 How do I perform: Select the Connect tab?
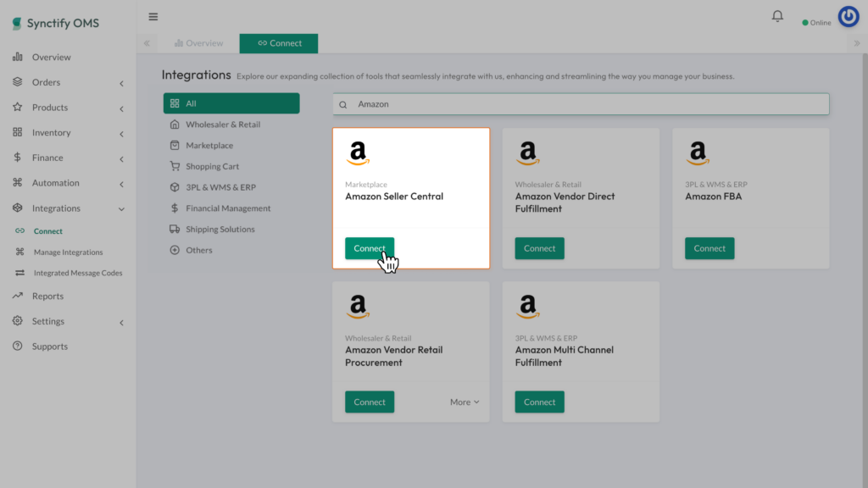278,43
